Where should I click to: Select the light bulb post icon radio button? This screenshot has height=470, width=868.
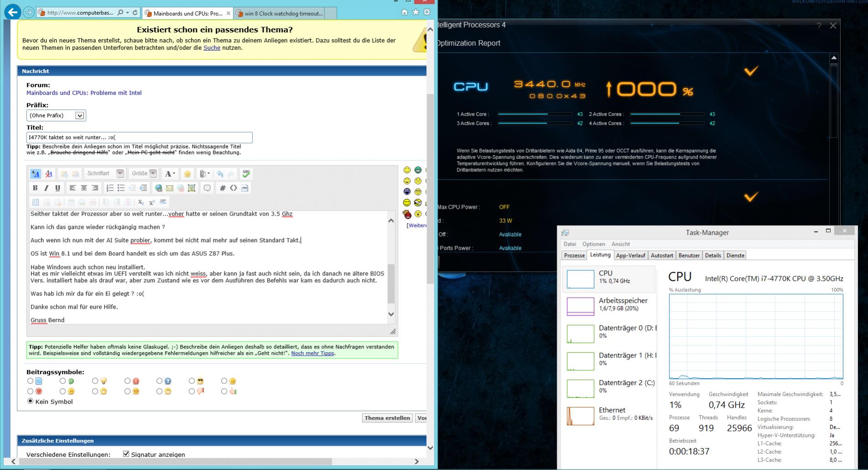(95, 381)
